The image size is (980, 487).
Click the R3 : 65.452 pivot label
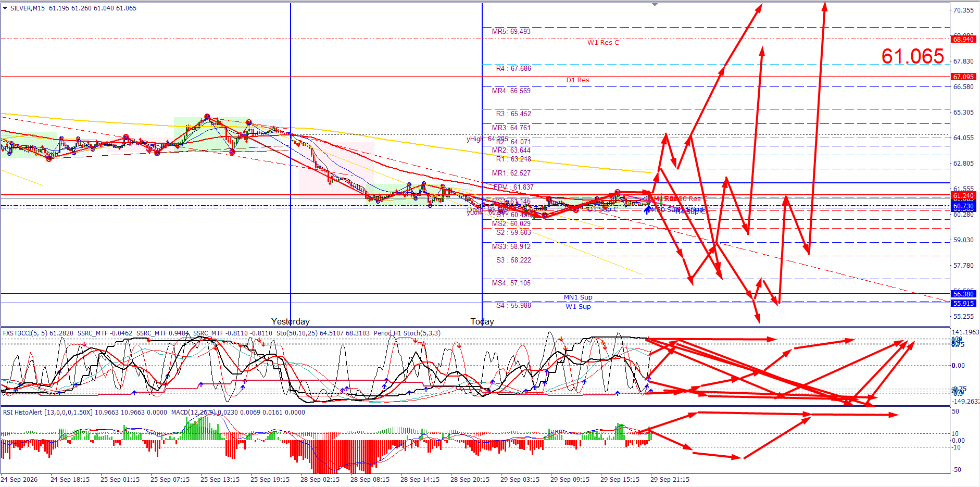click(513, 114)
